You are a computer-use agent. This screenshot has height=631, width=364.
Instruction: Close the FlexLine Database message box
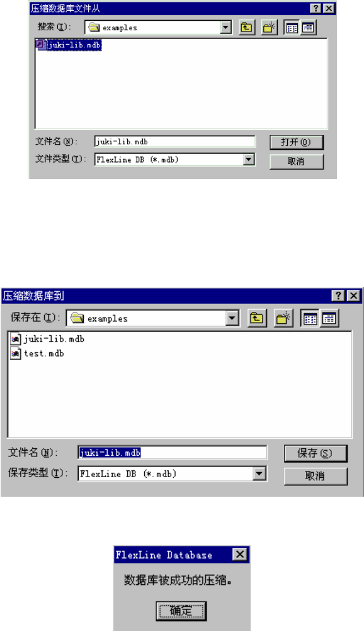pyautogui.click(x=240, y=555)
